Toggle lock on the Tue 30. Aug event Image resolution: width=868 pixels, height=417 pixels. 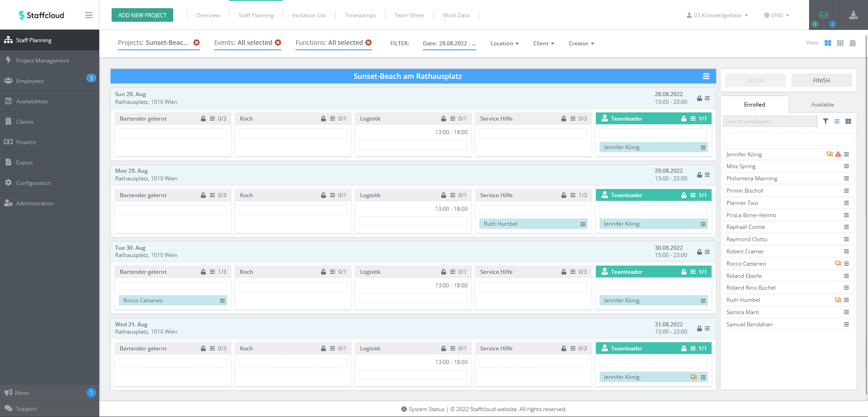point(699,252)
